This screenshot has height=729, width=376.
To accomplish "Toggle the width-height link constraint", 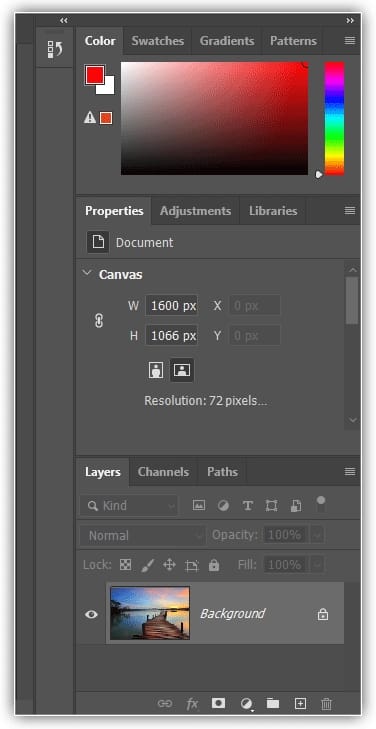I will [x=99, y=320].
